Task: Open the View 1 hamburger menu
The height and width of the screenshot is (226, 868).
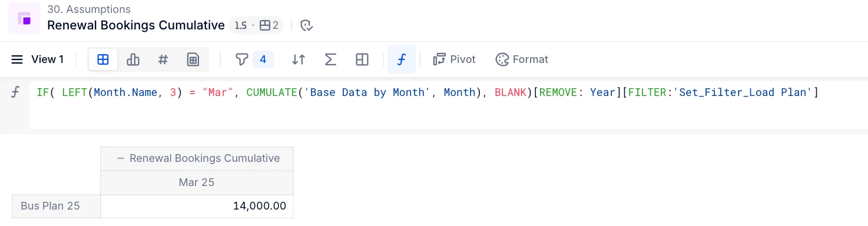Action: tap(18, 59)
